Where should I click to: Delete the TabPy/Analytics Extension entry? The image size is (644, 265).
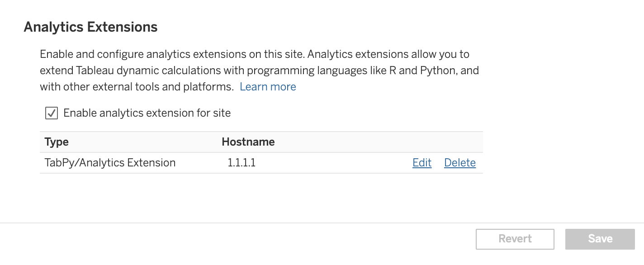pyautogui.click(x=460, y=163)
